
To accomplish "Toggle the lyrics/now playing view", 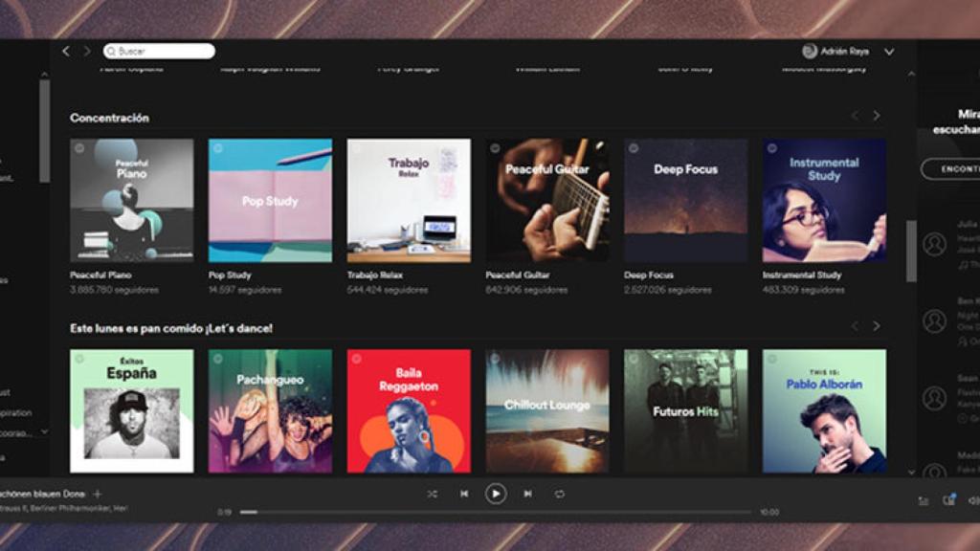I will [x=922, y=499].
